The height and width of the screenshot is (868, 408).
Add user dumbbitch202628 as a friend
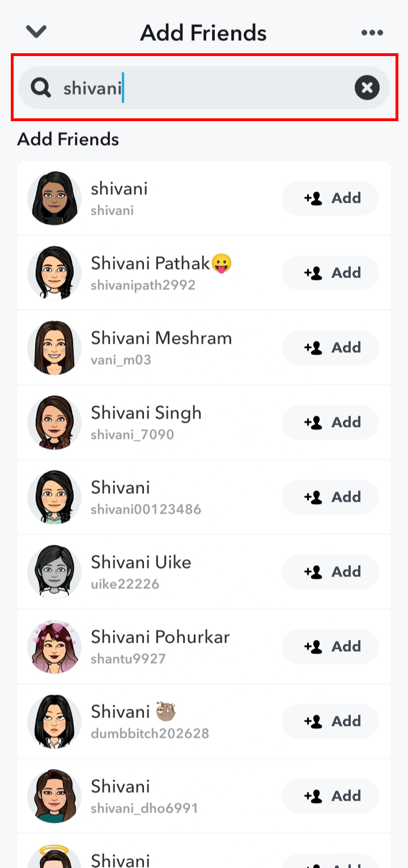point(330,721)
